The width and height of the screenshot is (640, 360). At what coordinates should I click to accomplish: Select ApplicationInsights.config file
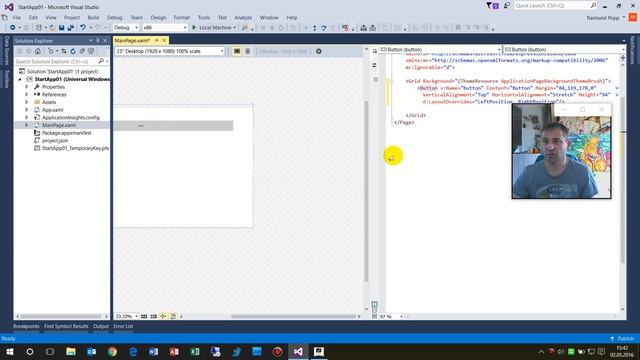pyautogui.click(x=71, y=118)
